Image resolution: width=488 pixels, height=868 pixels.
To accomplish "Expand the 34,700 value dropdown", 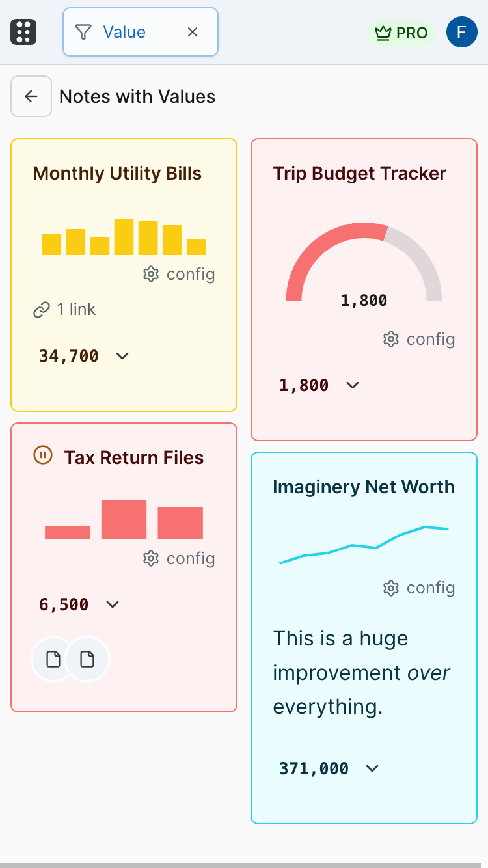I will pos(121,356).
